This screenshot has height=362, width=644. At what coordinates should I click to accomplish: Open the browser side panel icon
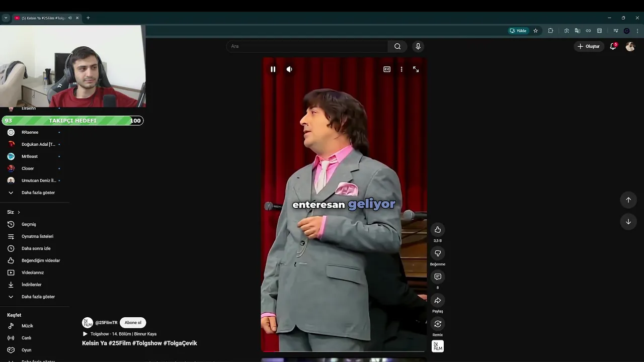click(x=599, y=31)
